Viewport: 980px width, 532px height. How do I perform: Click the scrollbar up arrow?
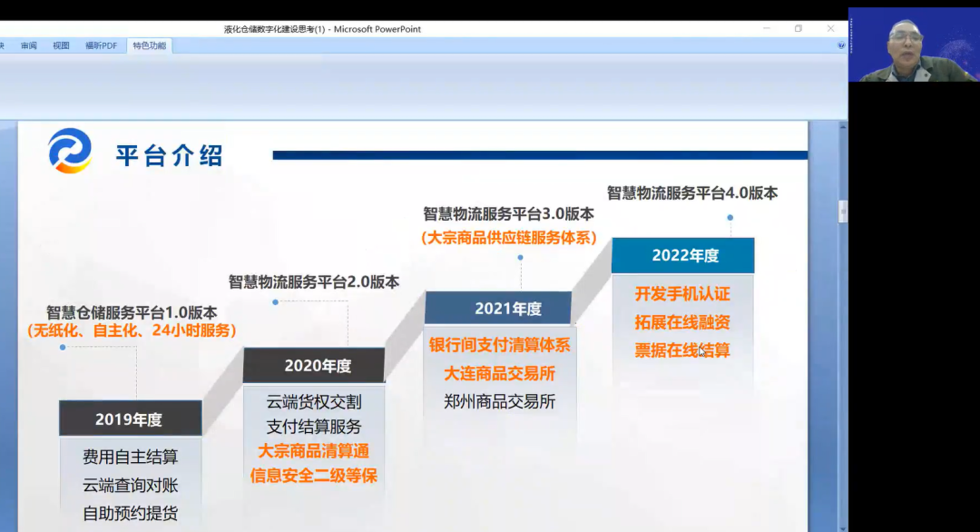pos(842,127)
